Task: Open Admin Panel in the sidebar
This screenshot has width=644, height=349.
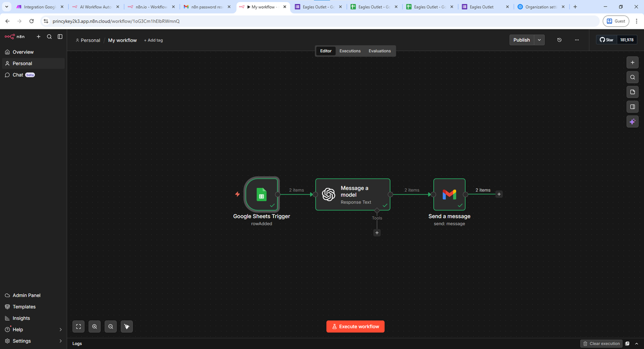Action: pos(33,295)
